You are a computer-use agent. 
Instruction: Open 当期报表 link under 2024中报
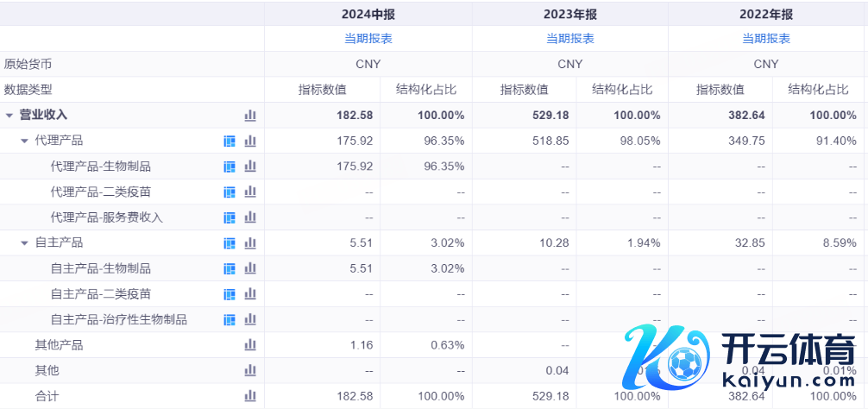click(368, 39)
